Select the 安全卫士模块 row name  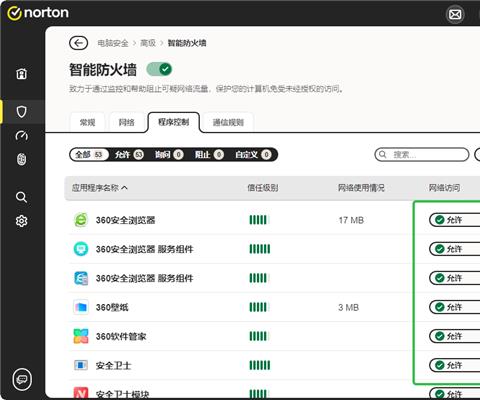122,394
